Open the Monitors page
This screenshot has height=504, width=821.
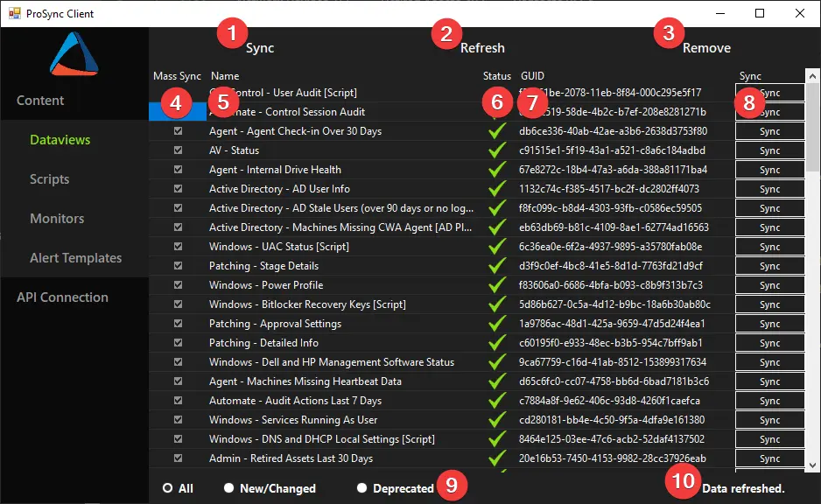pos(57,218)
